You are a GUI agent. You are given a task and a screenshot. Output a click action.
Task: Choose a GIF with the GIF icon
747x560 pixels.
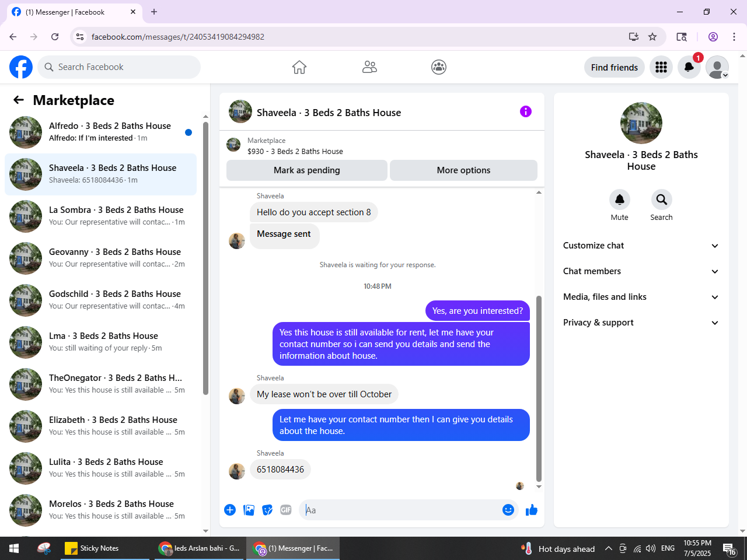point(286,510)
